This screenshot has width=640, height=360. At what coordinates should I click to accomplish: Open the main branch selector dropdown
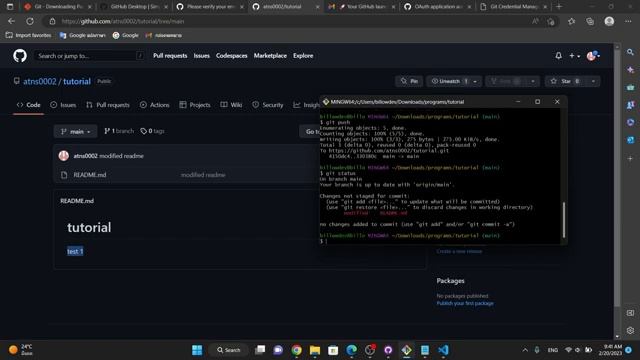pos(76,131)
